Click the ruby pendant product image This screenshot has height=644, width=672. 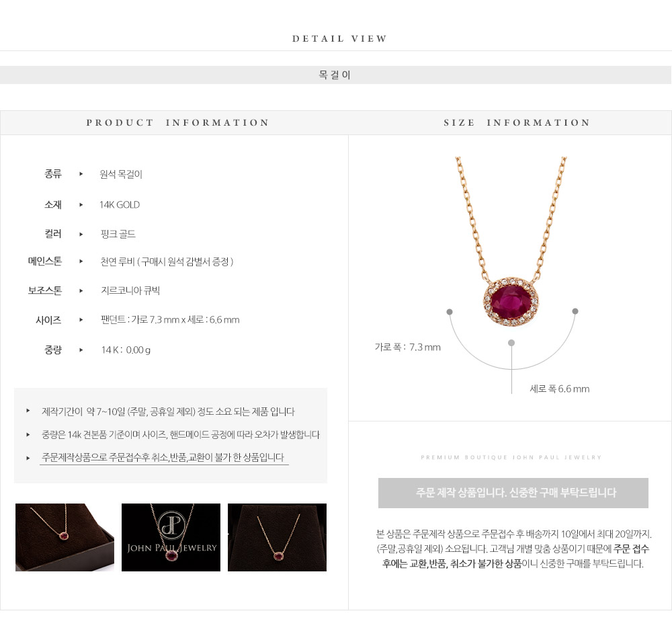pyautogui.click(x=511, y=242)
